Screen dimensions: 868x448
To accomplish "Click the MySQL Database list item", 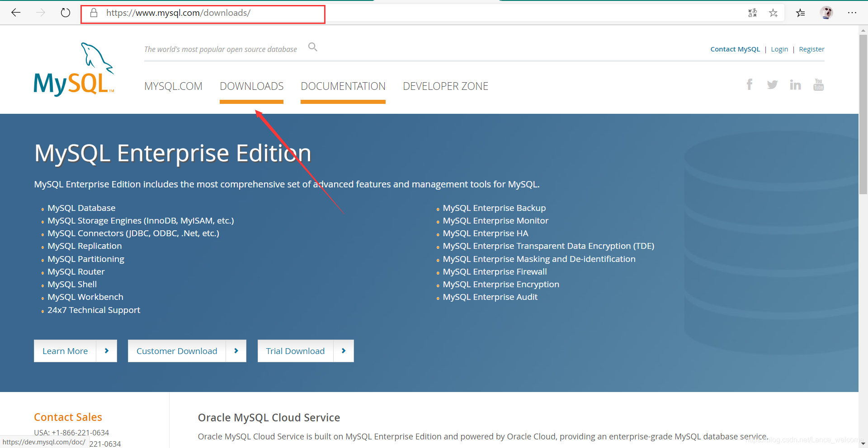I will coord(81,208).
